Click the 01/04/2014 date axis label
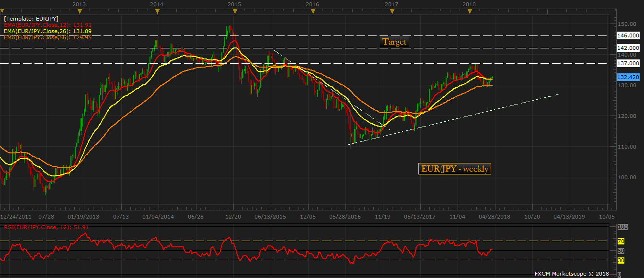 159,217
